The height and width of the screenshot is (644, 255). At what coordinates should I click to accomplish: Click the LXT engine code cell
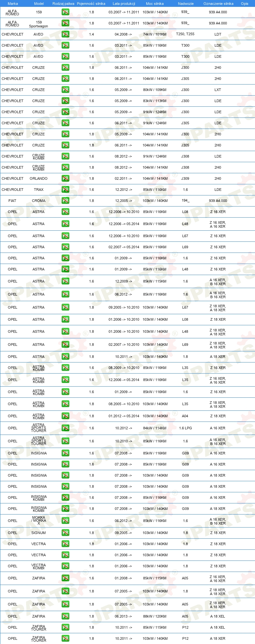pyautogui.click(x=218, y=90)
